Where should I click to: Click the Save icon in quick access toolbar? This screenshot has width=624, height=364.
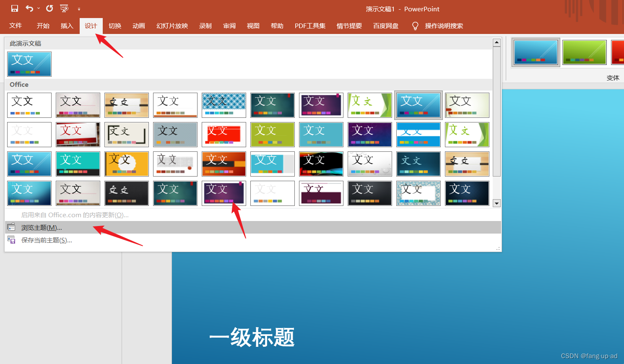[x=15, y=8]
